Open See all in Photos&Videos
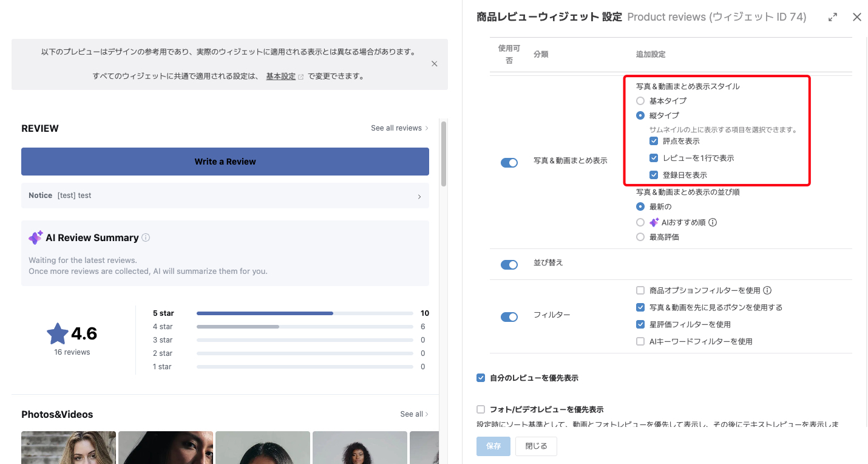 (x=414, y=414)
